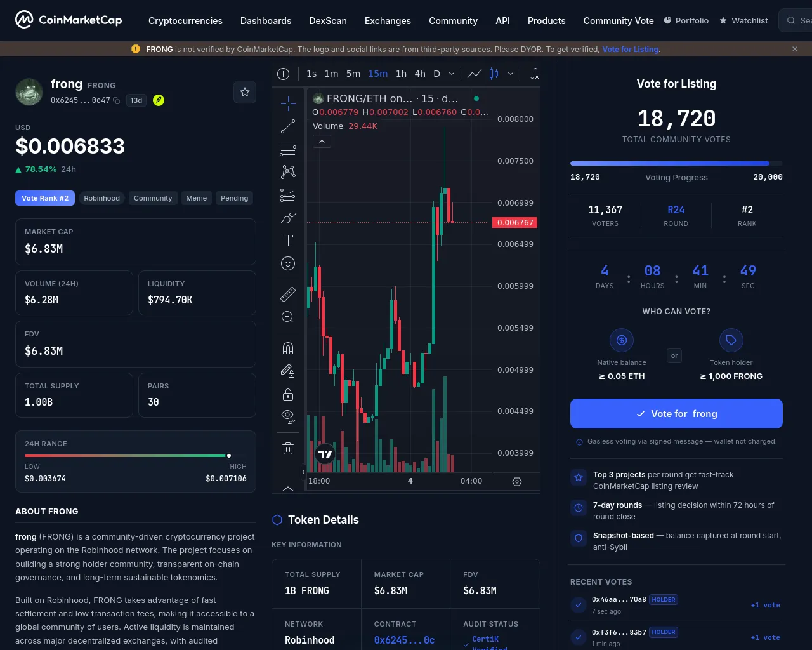This screenshot has height=650, width=812.
Task: Open the Watchlist star link
Action: coord(743,20)
